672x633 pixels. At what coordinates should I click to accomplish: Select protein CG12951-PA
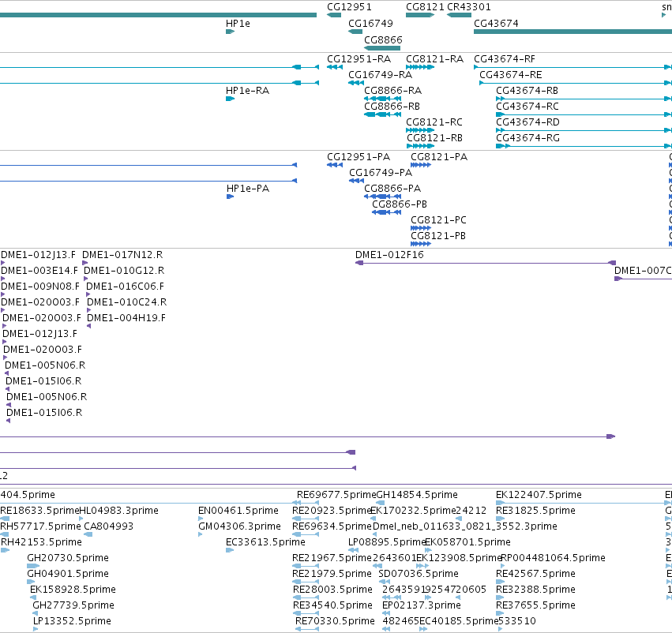point(359,157)
